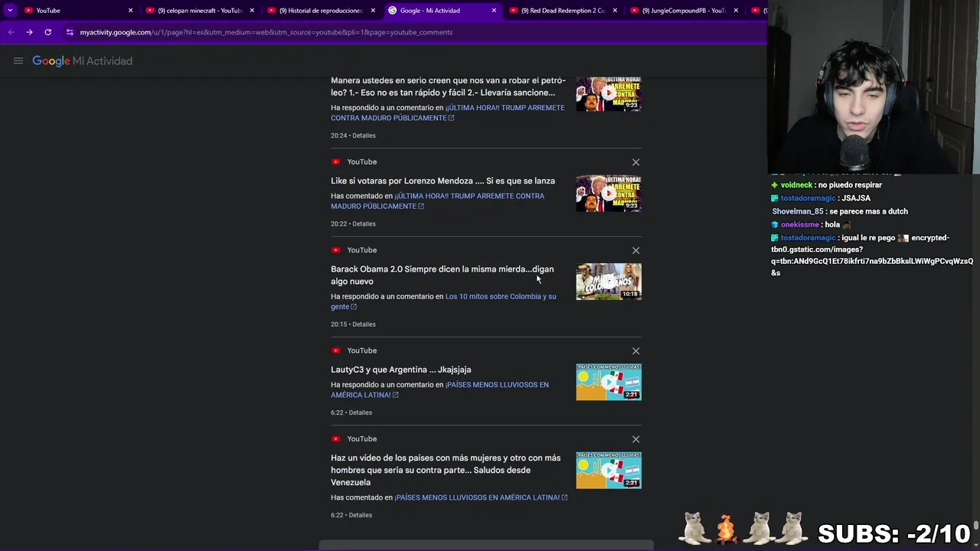Switch to Historial de reproducciones tab
980x551 pixels.
320,11
